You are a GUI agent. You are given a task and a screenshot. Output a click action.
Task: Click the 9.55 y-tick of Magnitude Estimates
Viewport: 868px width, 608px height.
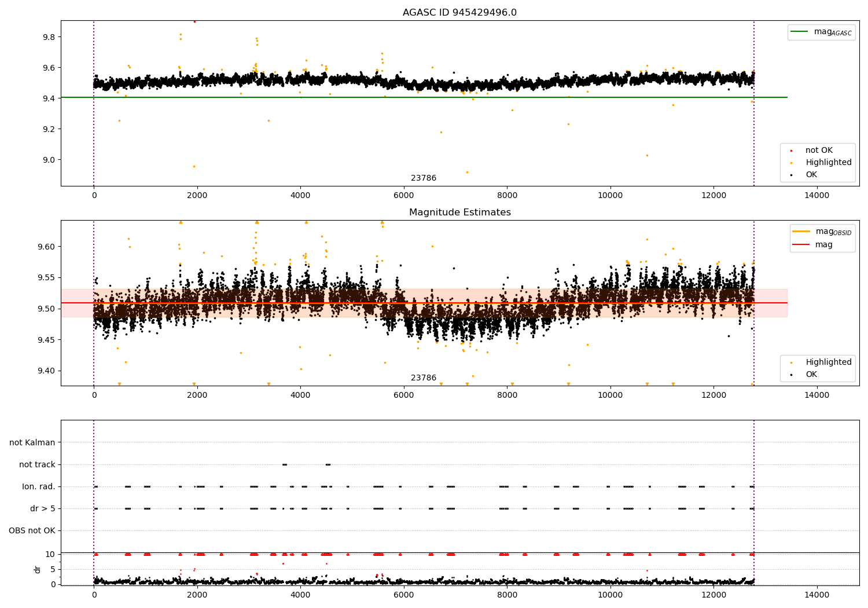[x=47, y=278]
